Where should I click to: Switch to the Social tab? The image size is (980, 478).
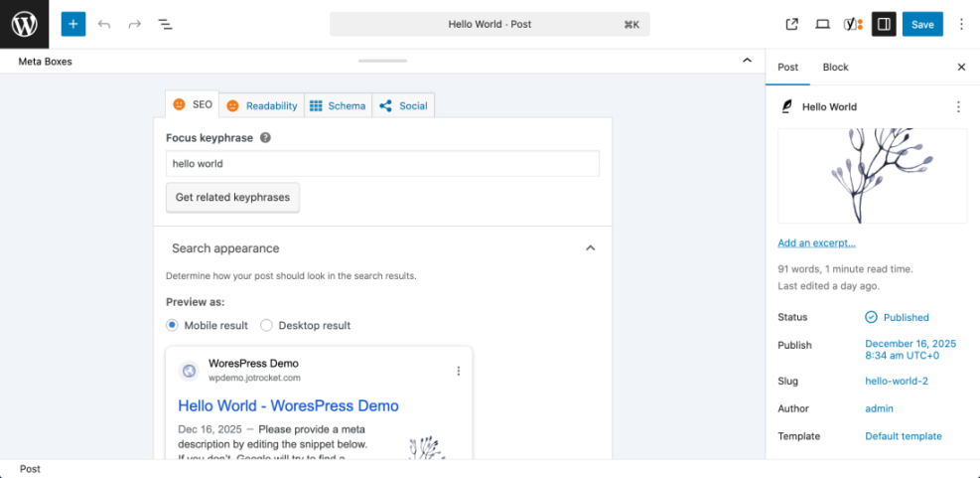tap(403, 105)
